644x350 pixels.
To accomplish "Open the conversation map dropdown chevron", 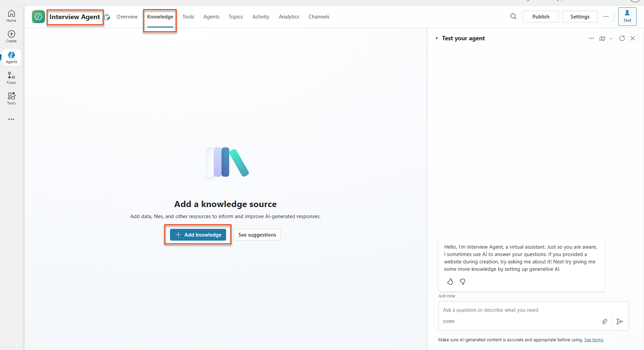I will tap(611, 39).
